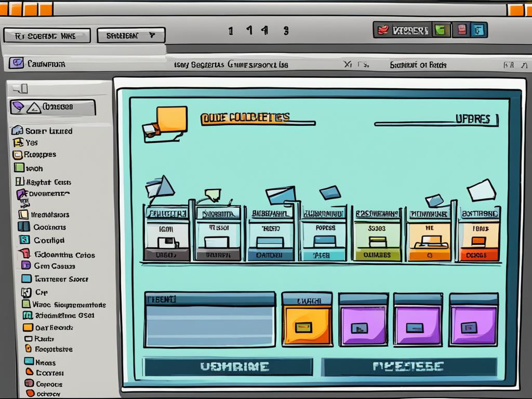The image size is (532, 399).
Task: Toggle the white rectangle beside Rauits
Action: click(x=29, y=339)
